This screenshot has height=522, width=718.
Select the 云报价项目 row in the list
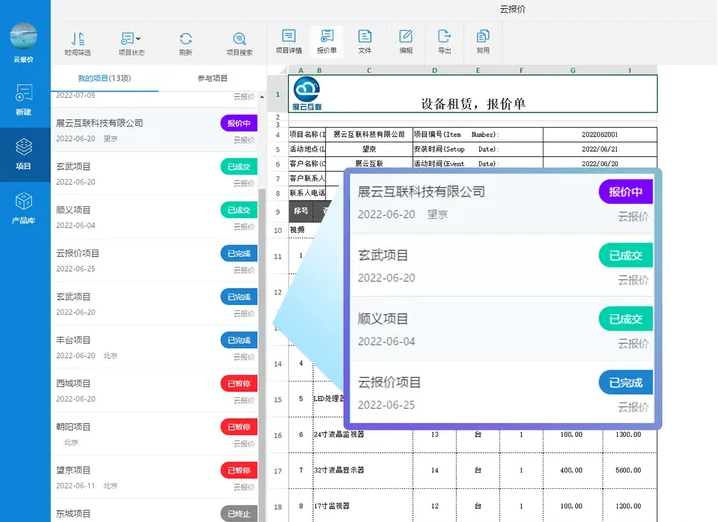(154, 260)
